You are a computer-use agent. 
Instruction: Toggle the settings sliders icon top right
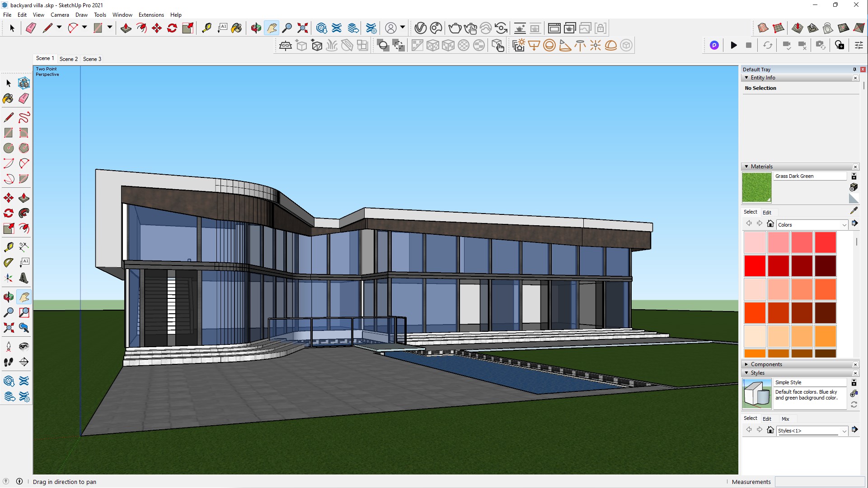pos(859,45)
